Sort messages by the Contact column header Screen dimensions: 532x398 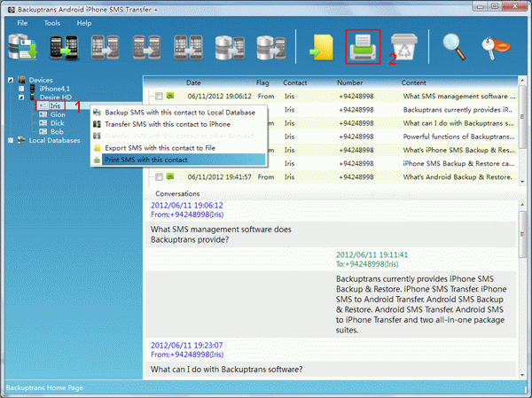coord(295,82)
